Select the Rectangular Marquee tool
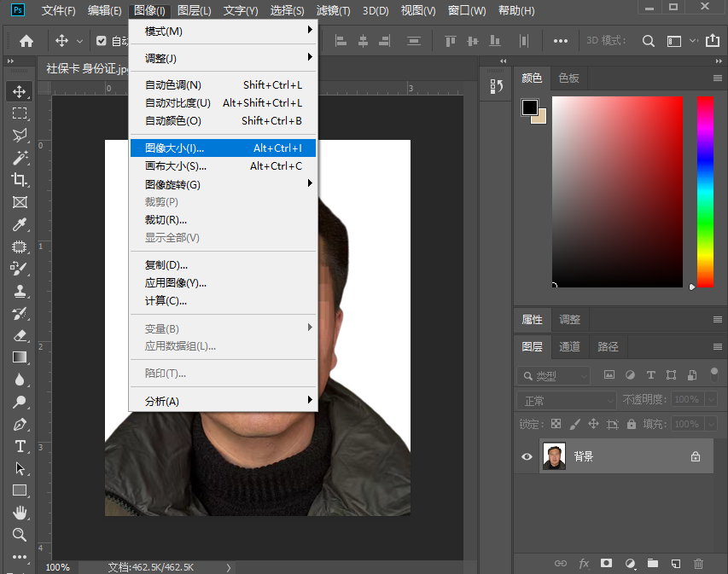 (19, 113)
